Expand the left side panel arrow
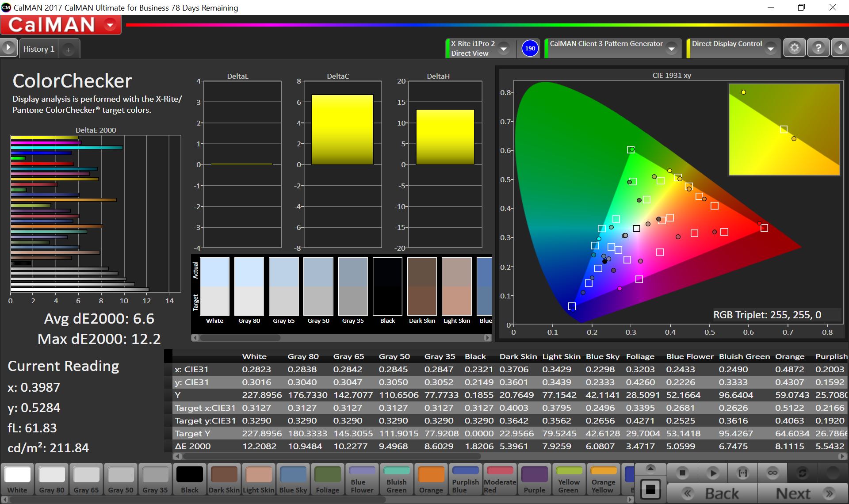Viewport: 849px width, 504px height. 8,48
